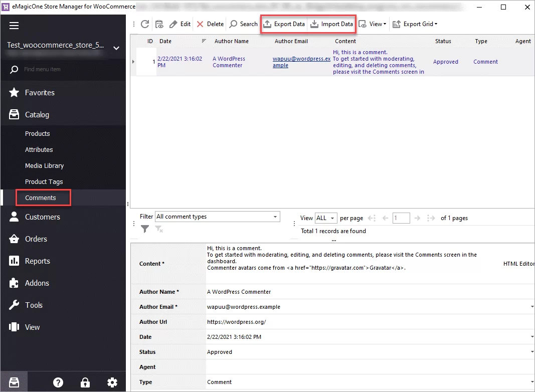This screenshot has height=392, width=535.
Task: Open the Export Grid dropdown
Action: [415, 24]
